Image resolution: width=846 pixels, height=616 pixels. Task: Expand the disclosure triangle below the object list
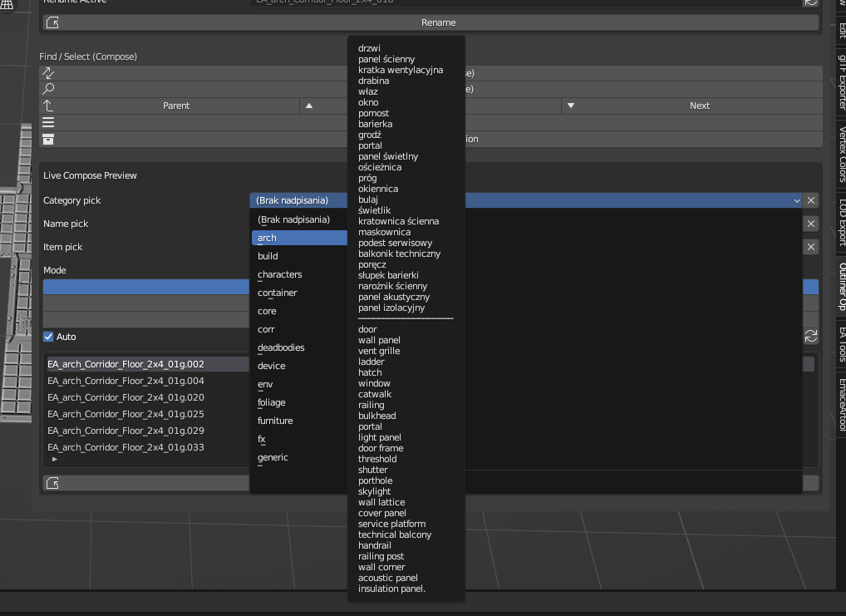click(55, 459)
